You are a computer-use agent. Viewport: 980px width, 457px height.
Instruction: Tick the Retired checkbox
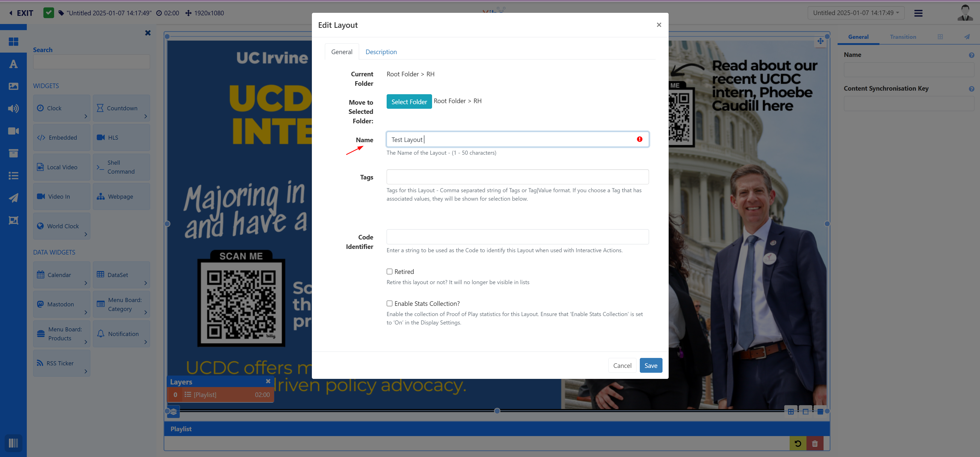tap(389, 272)
